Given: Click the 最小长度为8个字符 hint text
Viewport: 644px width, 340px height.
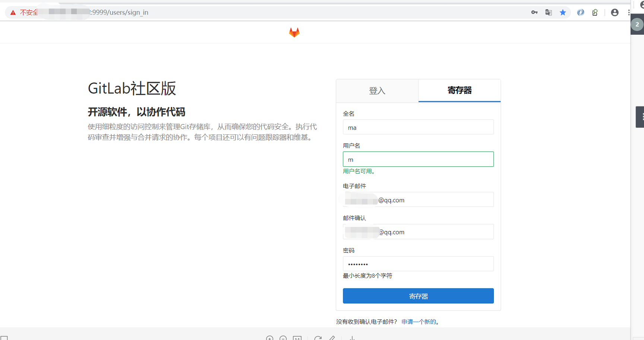Looking at the screenshot, I should [367, 276].
